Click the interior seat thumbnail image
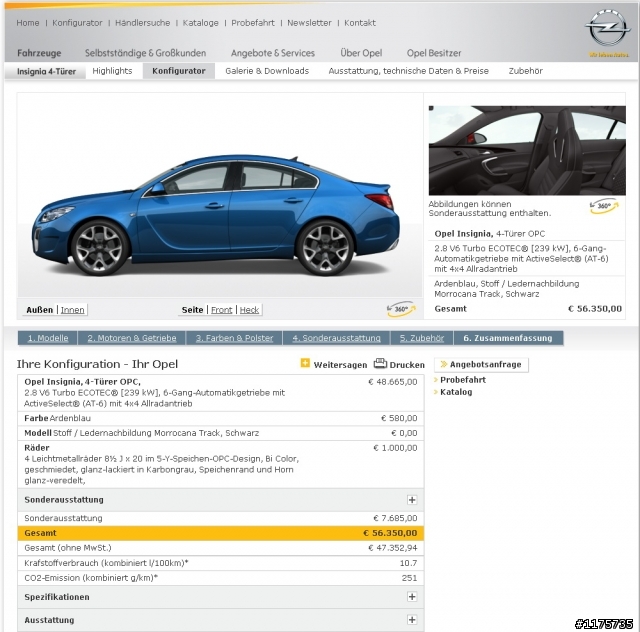The width and height of the screenshot is (640, 632). [x=527, y=151]
